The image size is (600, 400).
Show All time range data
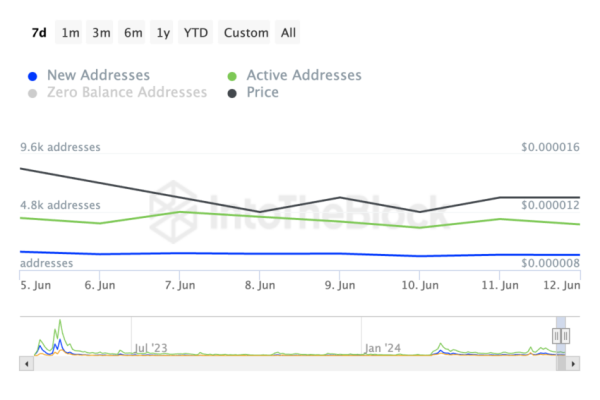(x=288, y=33)
